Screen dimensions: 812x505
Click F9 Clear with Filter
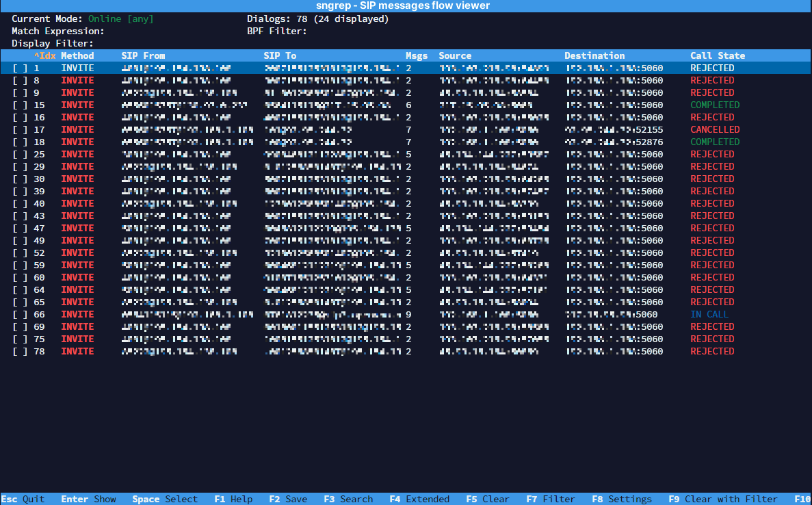724,500
